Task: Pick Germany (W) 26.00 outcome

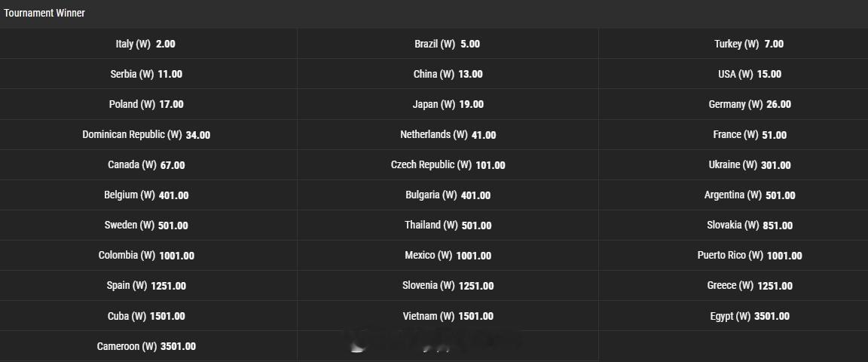Action: tap(733, 104)
